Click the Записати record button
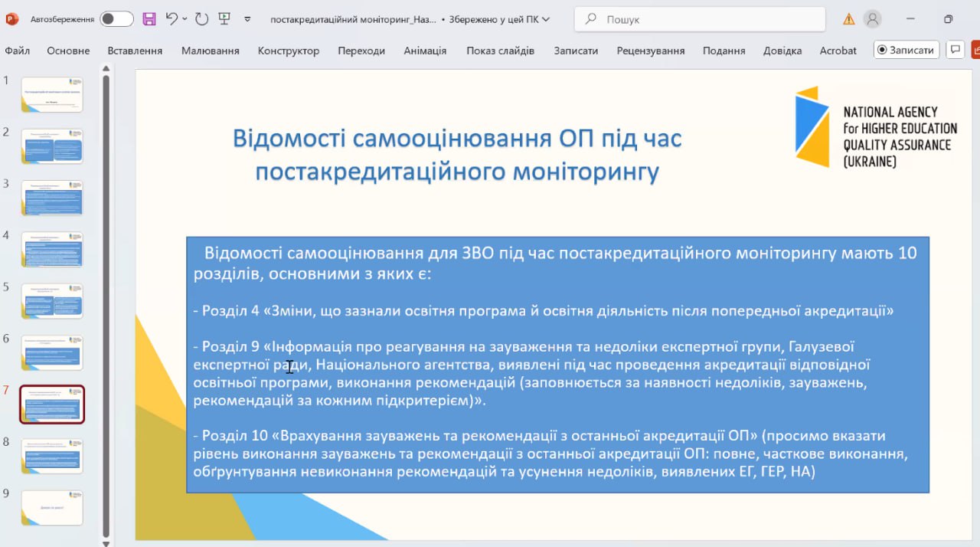Screen dimensions: 980x547 pyautogui.click(x=906, y=50)
